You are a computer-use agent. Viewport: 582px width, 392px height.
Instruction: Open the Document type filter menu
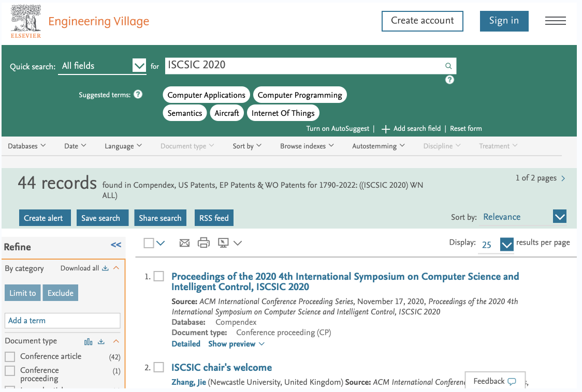pos(187,146)
